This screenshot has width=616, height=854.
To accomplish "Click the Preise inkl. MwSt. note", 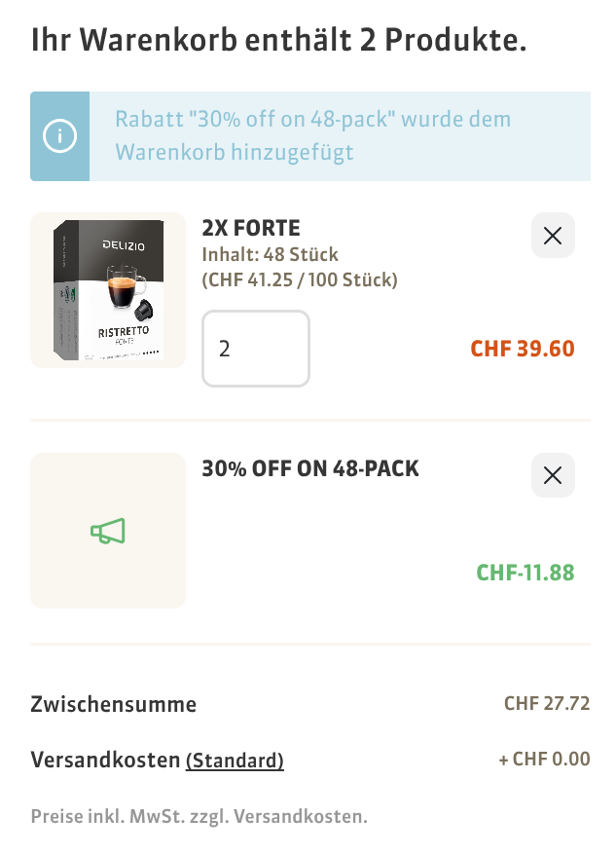I will [199, 816].
